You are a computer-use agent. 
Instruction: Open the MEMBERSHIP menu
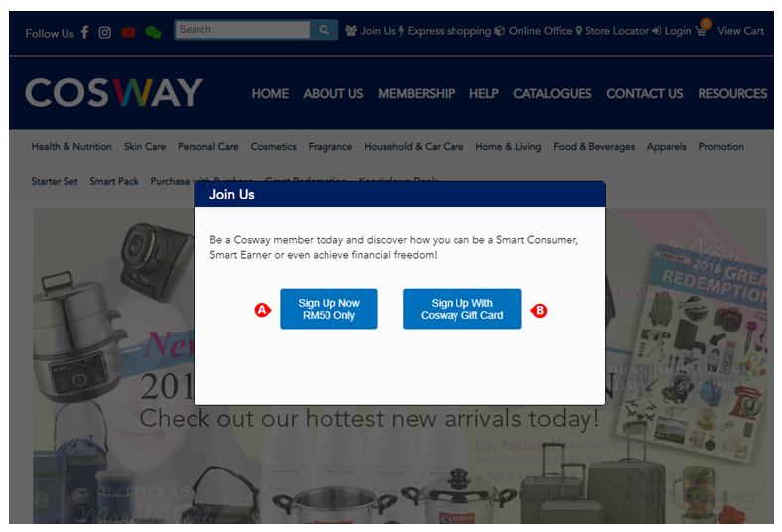417,93
